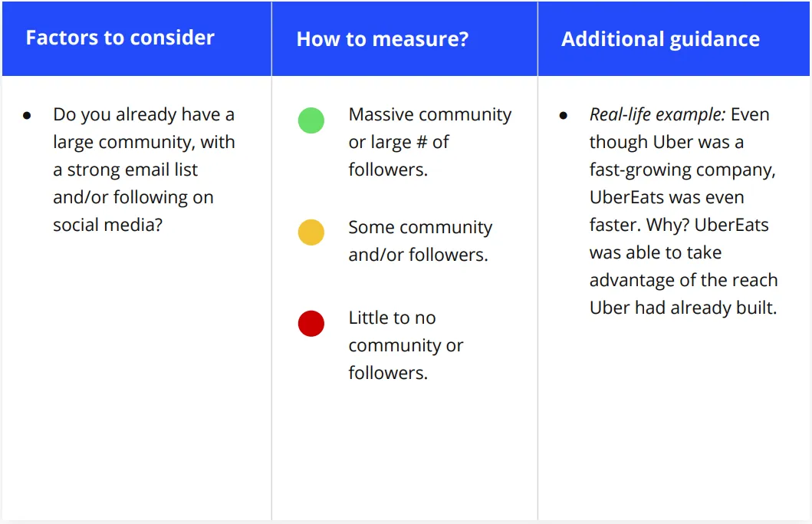Click the 'Do you already have a' line
The height and width of the screenshot is (524, 812).
[144, 114]
